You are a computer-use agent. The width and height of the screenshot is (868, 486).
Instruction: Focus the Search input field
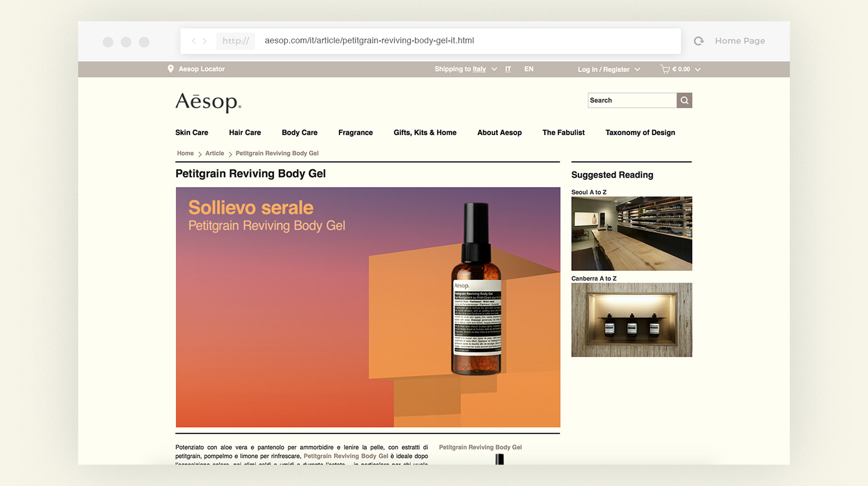click(x=632, y=100)
